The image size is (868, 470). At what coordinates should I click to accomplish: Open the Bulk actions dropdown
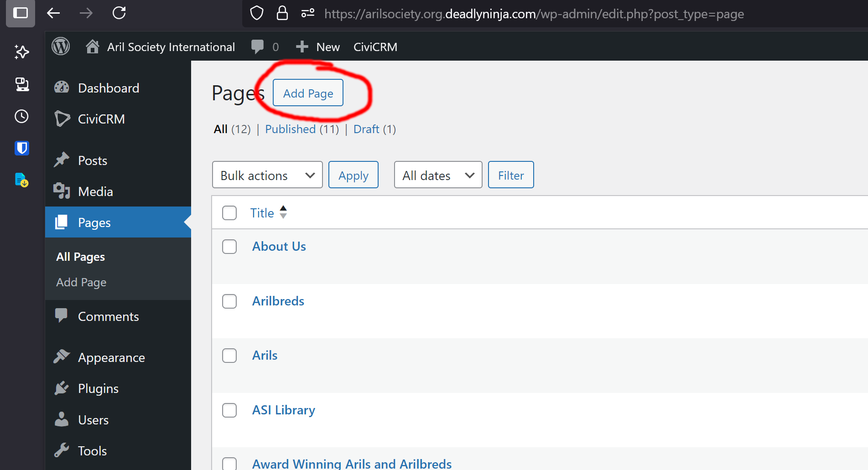(267, 175)
